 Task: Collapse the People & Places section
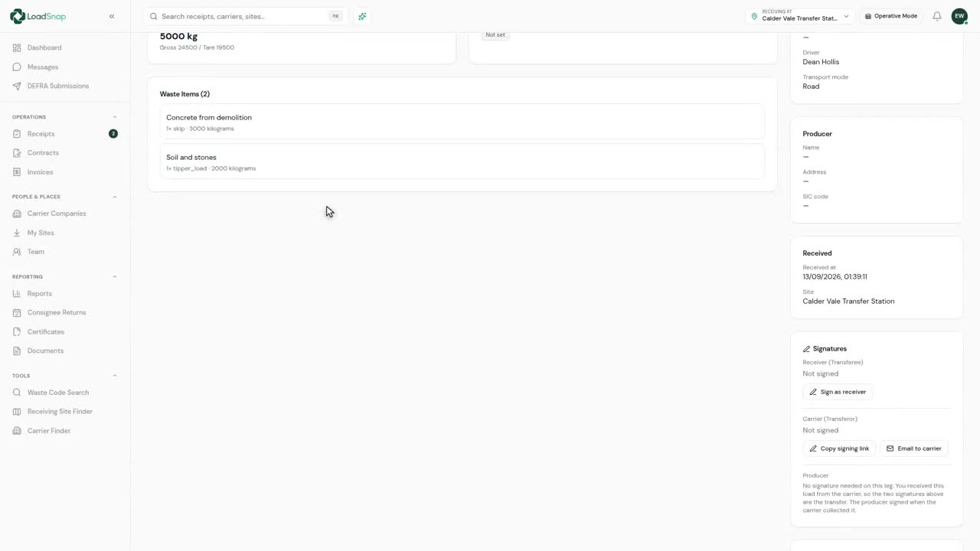(115, 197)
